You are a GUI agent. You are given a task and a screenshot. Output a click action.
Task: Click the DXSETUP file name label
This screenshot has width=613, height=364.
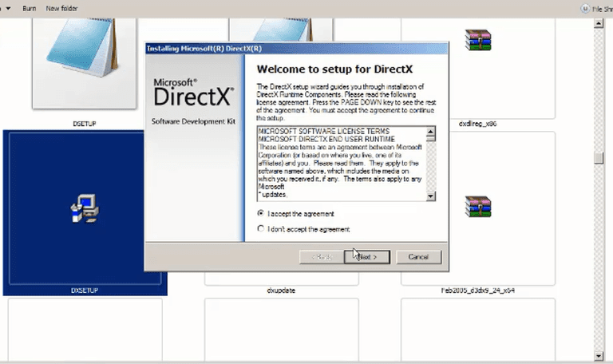[85, 291]
